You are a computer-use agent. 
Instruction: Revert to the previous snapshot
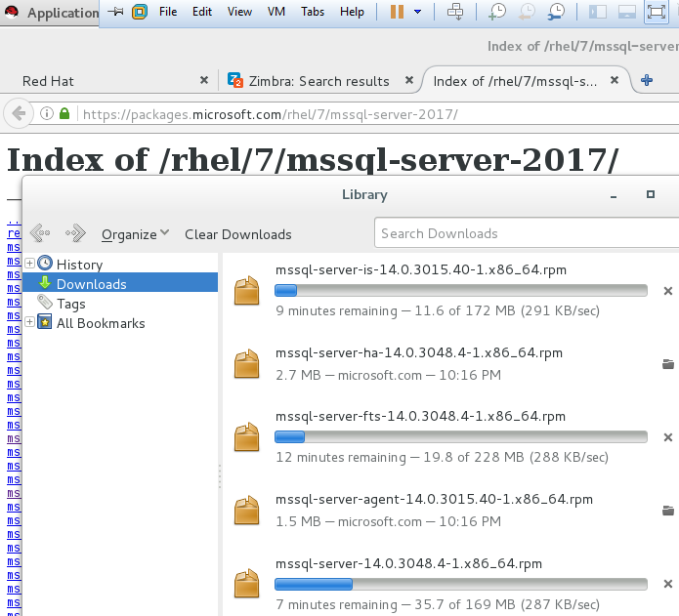[x=527, y=12]
